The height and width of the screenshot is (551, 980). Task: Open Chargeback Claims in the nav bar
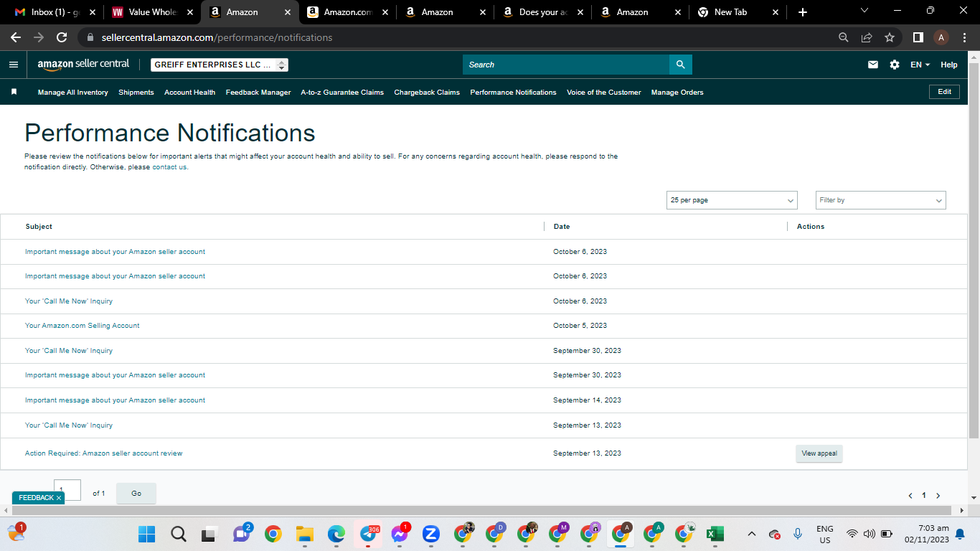pos(427,92)
